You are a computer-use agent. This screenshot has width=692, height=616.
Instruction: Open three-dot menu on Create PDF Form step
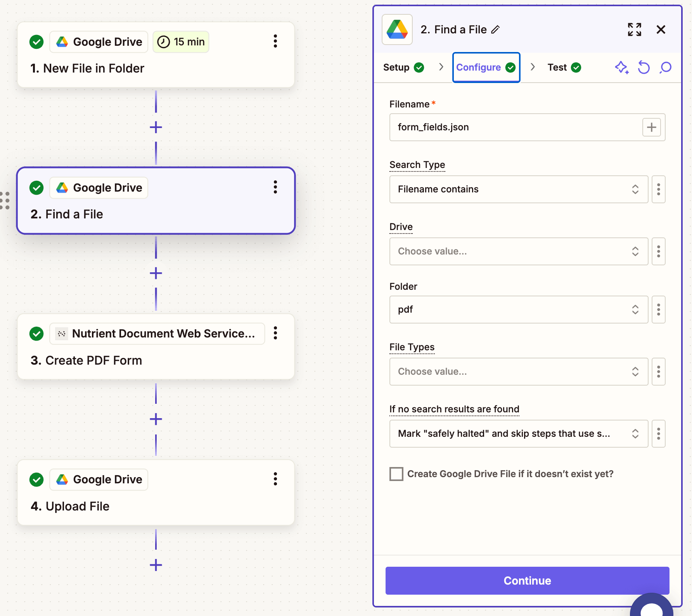(x=275, y=333)
